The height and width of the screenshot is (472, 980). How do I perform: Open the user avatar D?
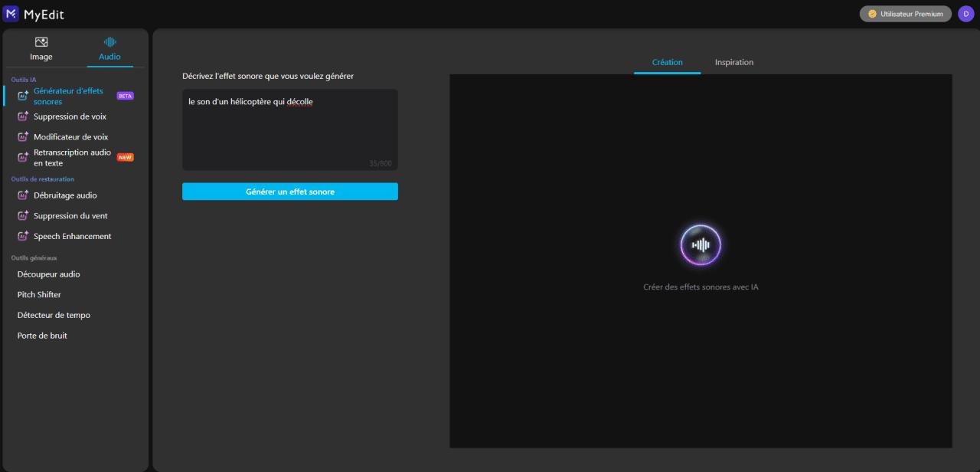coord(965,14)
